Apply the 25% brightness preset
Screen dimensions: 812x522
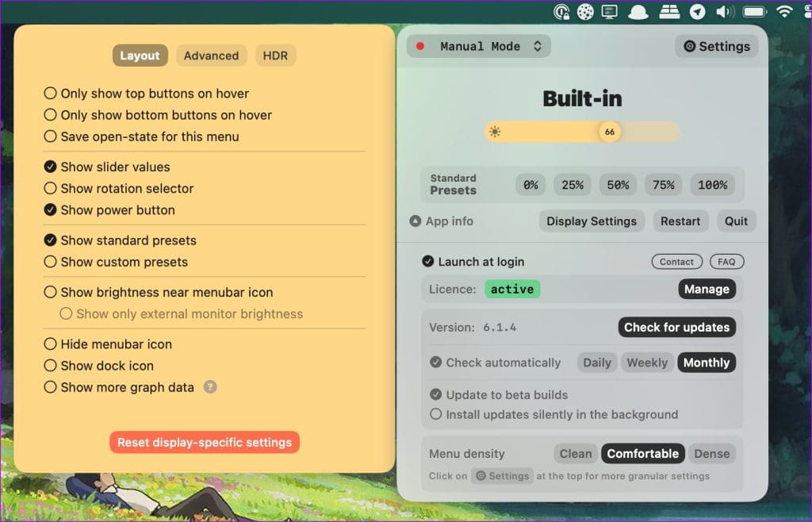[x=573, y=185]
